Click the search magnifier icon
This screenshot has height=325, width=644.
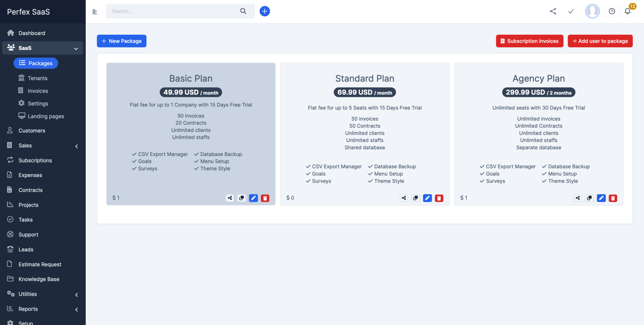tap(243, 11)
